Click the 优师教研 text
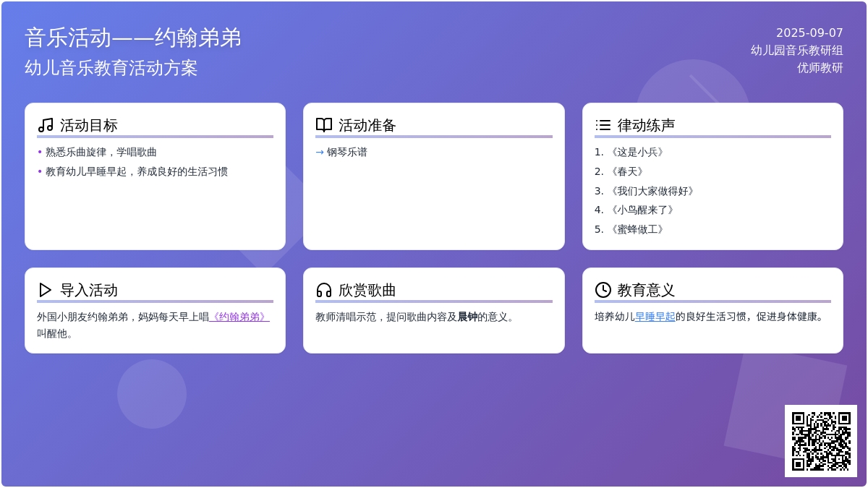This screenshot has width=868, height=488. [x=820, y=68]
